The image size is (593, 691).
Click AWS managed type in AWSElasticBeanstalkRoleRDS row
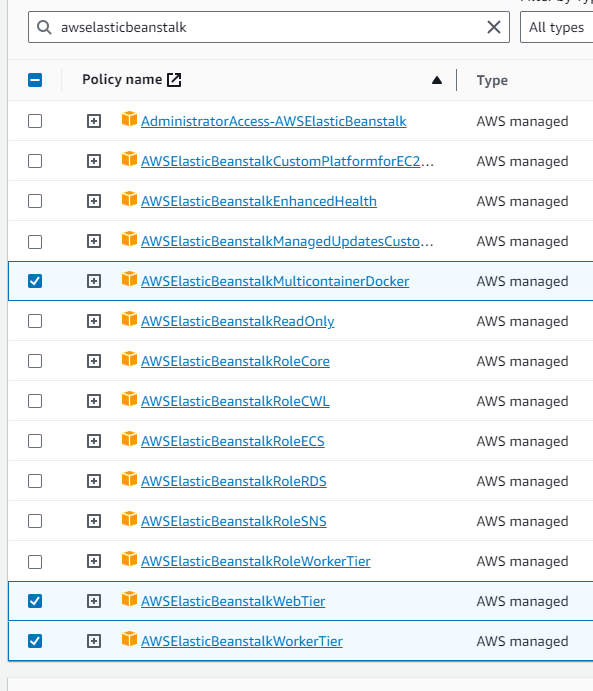coord(523,481)
